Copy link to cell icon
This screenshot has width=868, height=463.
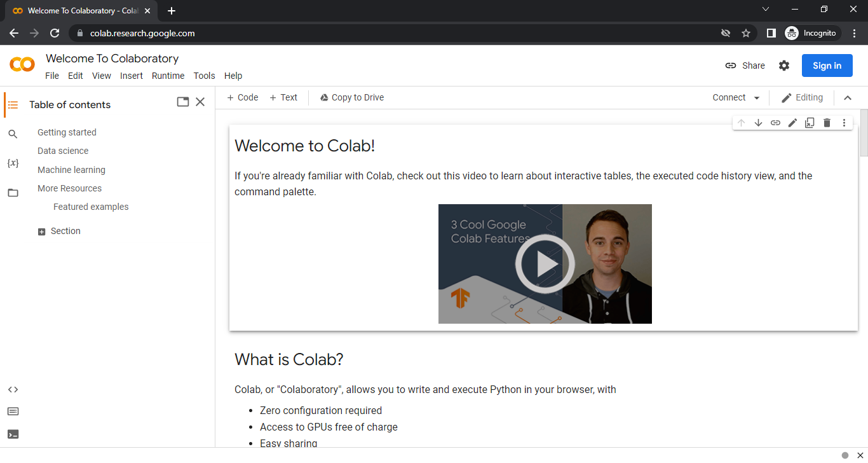[x=775, y=123]
